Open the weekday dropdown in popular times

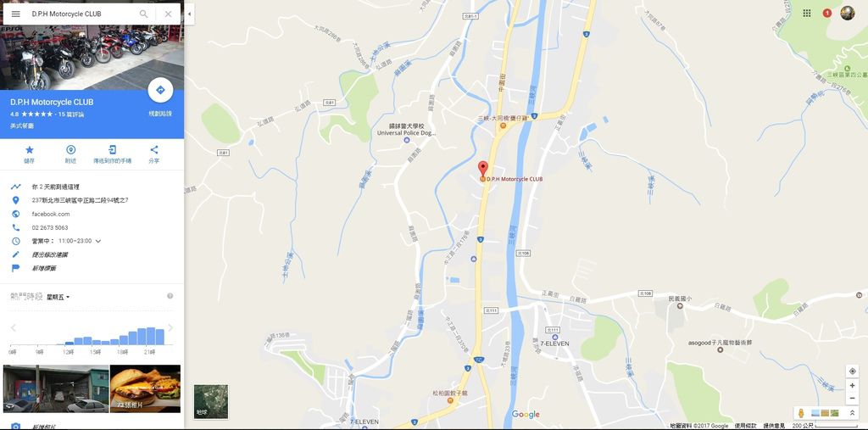[x=58, y=297]
